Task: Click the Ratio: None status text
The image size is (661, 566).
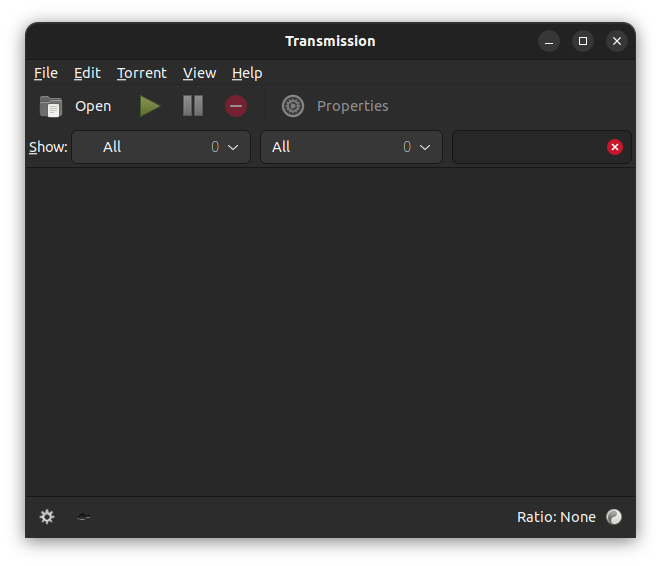Action: [556, 517]
